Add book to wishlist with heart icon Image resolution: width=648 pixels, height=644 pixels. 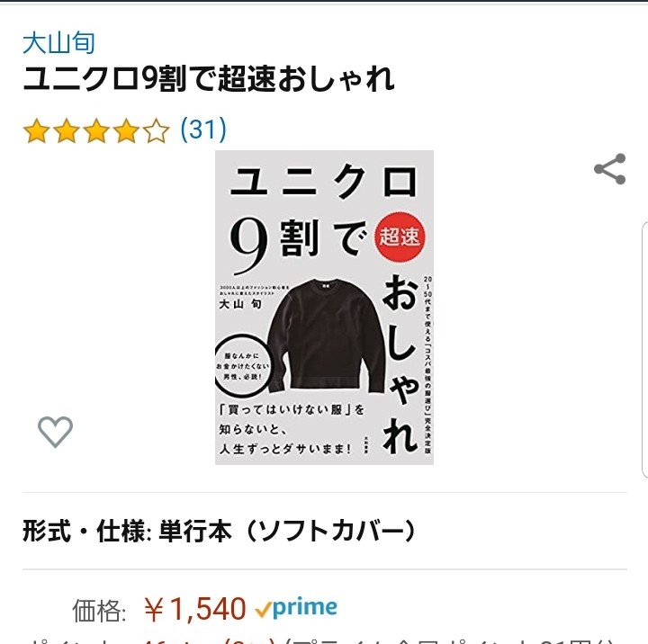(x=56, y=431)
